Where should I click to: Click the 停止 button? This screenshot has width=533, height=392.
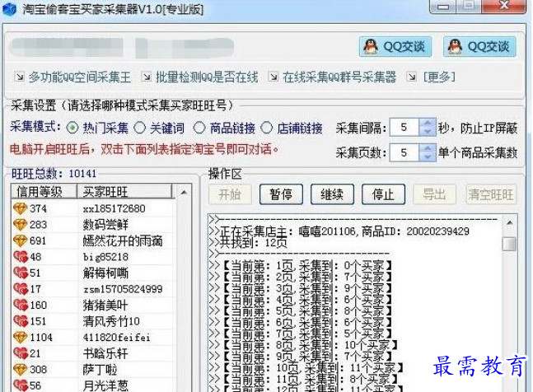[x=383, y=194]
